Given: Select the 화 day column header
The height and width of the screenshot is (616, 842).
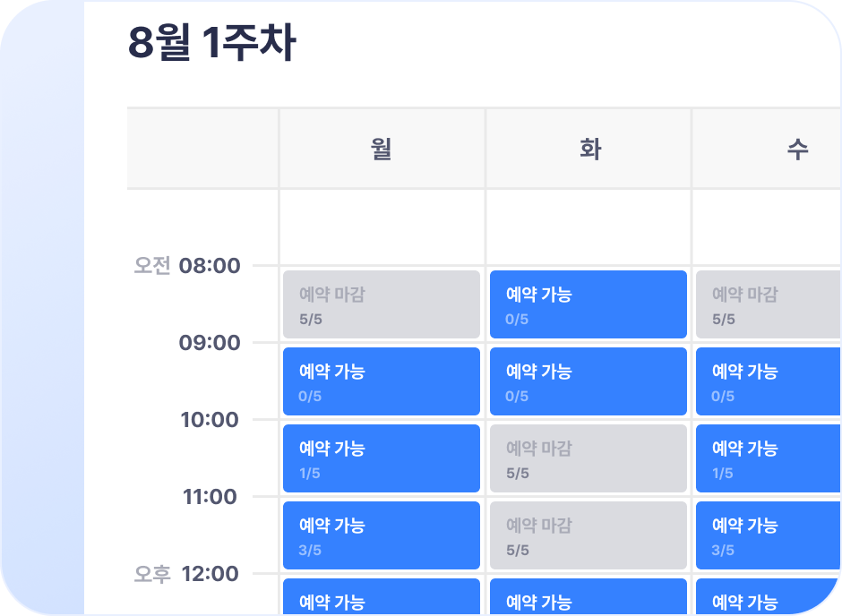Looking at the screenshot, I should pyautogui.click(x=589, y=149).
